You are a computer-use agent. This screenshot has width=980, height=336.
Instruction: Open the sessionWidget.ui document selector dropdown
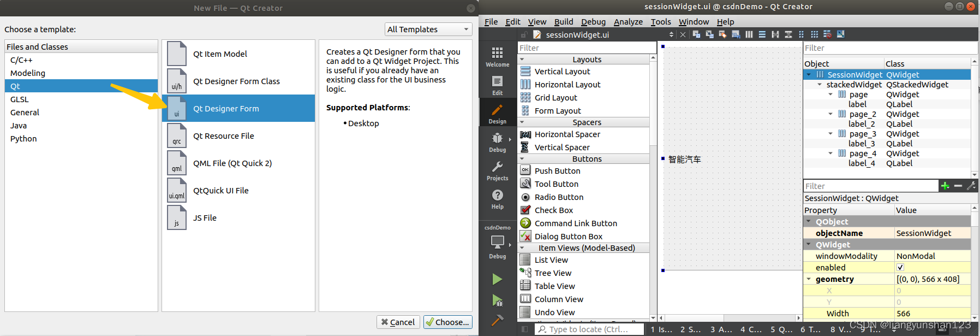(x=671, y=34)
